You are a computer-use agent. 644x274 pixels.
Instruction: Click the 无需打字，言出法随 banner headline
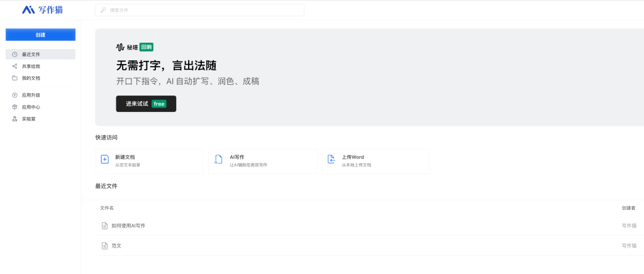pyautogui.click(x=166, y=65)
